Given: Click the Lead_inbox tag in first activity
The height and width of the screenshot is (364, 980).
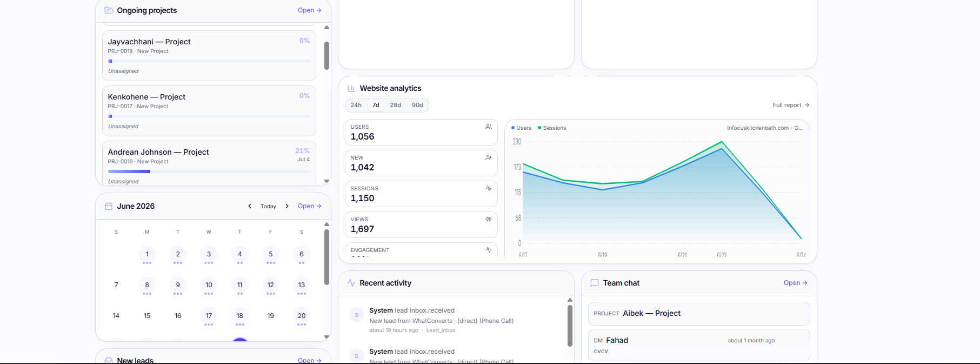Looking at the screenshot, I should coord(441,330).
